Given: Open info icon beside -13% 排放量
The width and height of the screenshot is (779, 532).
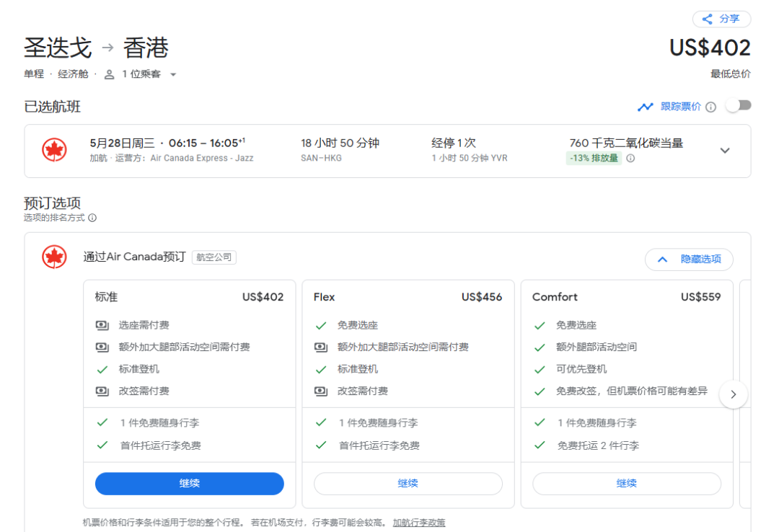Looking at the screenshot, I should click(630, 159).
